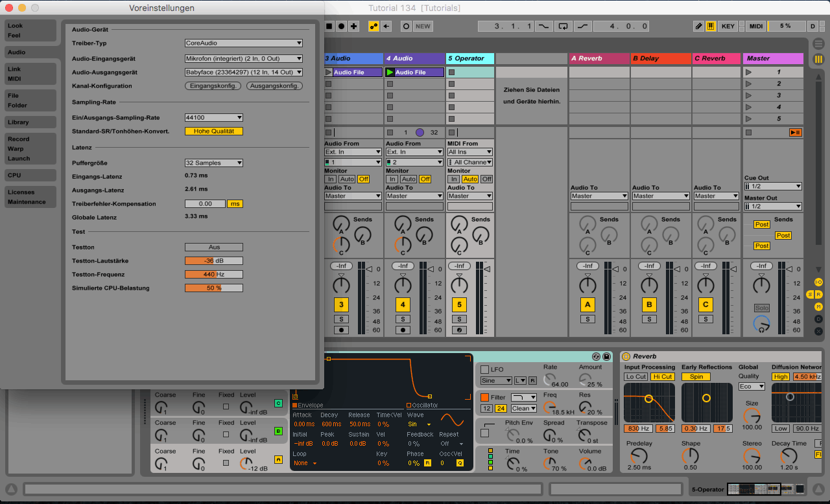Screen dimensions: 830x504
Task: Launch the clip on track 4 Audio
Action: 390,73
